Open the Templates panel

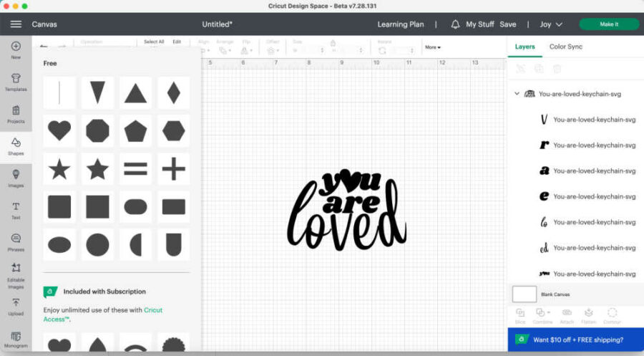(16, 82)
